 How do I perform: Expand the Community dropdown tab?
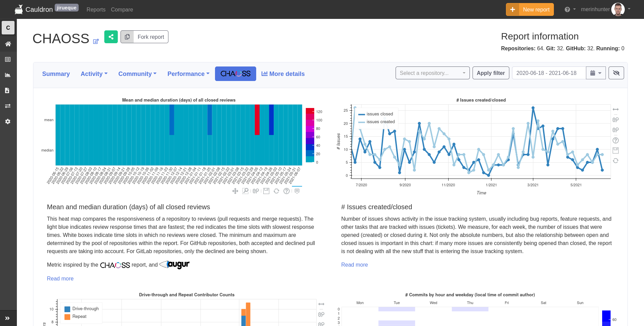[x=137, y=74]
